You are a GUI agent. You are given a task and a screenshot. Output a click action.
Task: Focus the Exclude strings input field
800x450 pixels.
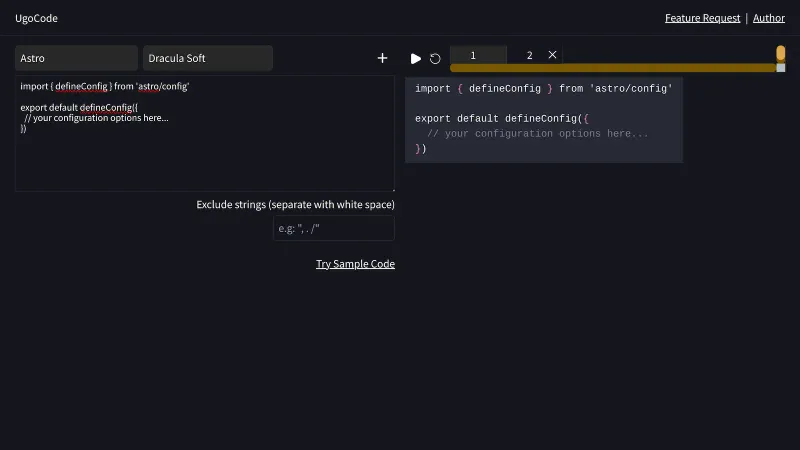tap(334, 229)
